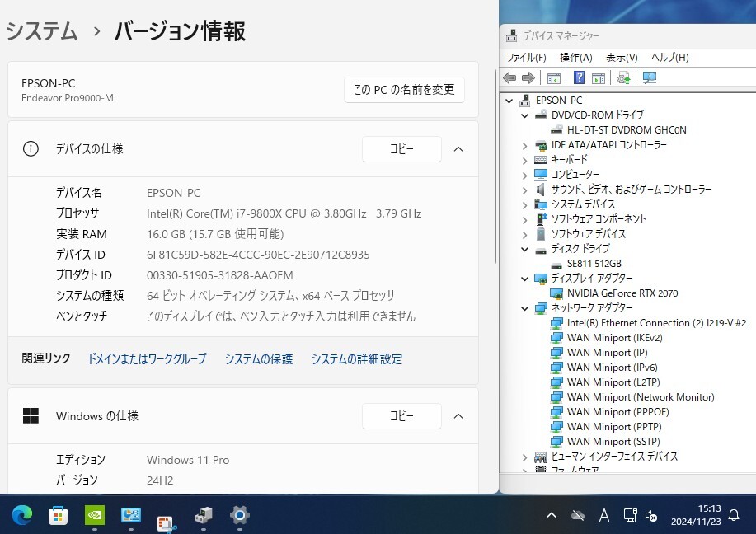
Task: Click the info icon beside デバイスの仕様
Action: [31, 149]
